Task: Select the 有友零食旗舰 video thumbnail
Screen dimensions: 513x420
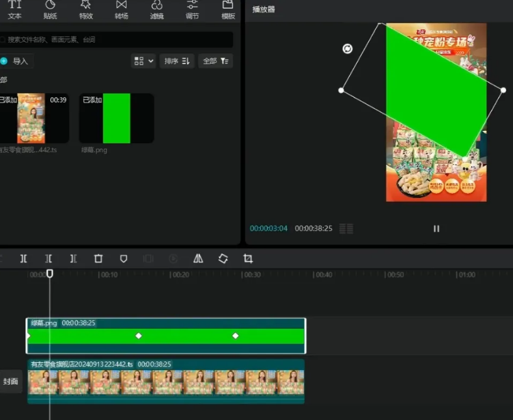Action: click(x=34, y=118)
